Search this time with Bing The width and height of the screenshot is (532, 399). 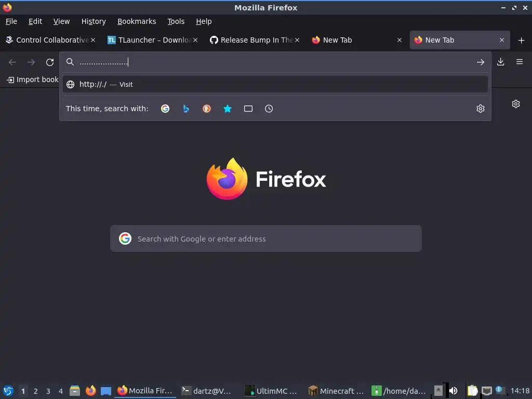186,109
